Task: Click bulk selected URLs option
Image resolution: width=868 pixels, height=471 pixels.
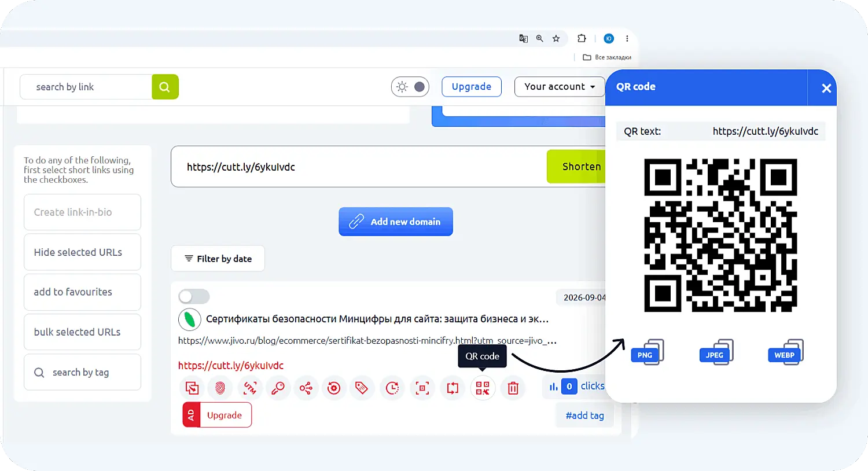Action: pos(82,332)
